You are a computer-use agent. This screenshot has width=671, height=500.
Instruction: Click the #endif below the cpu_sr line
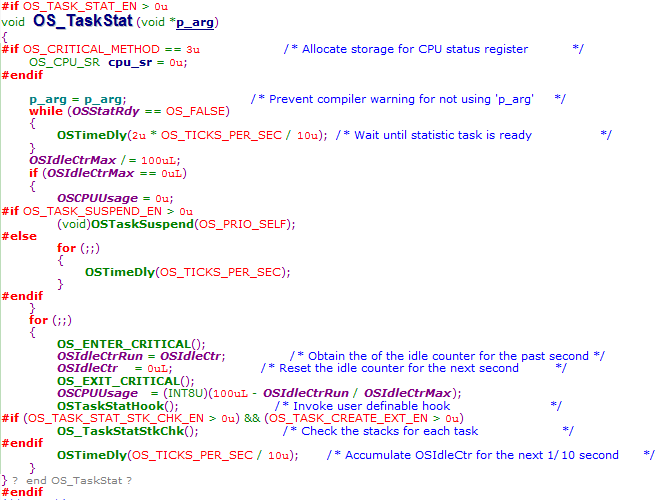[x=22, y=75]
